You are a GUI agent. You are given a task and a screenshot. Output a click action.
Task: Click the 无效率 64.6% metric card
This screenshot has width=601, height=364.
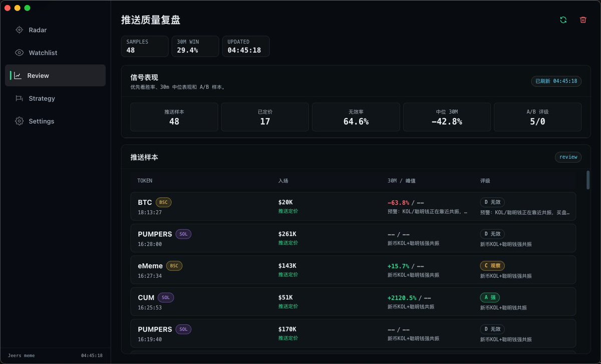[356, 117]
